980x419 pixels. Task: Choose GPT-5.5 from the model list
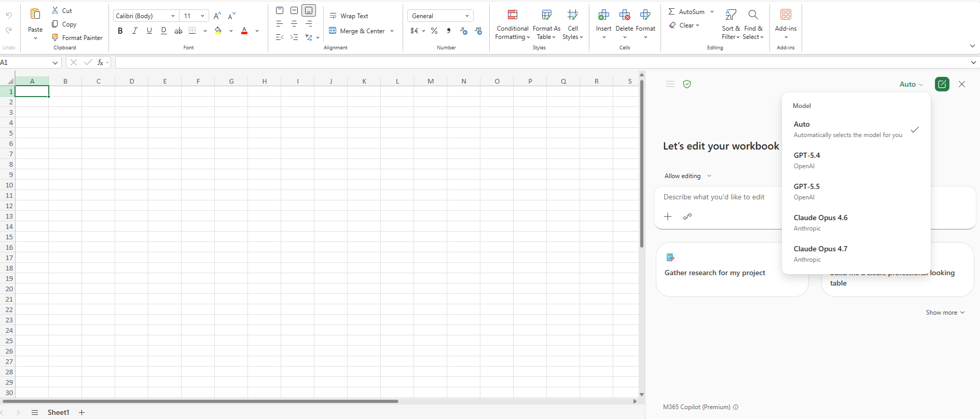856,192
